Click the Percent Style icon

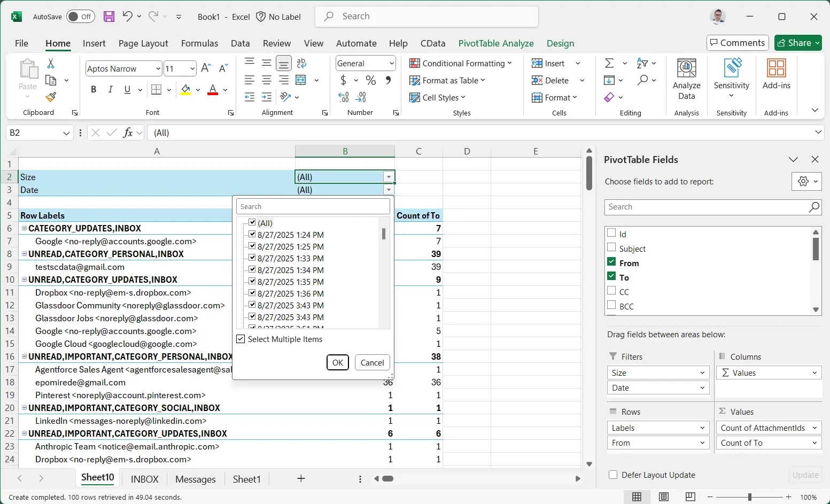(371, 80)
